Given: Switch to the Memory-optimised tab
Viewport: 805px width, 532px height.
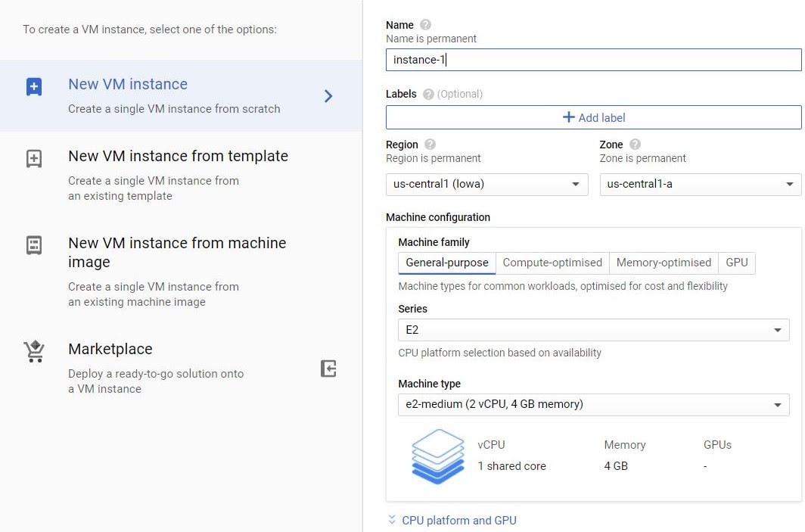Looking at the screenshot, I should point(664,263).
